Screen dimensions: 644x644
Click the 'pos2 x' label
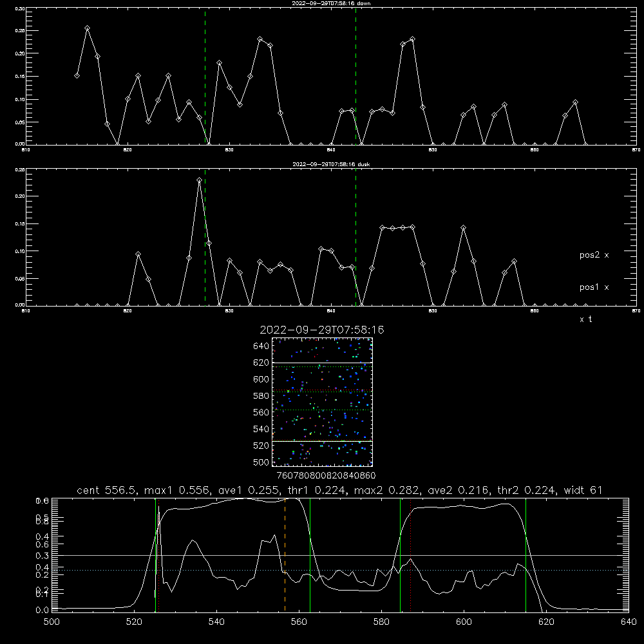594,255
